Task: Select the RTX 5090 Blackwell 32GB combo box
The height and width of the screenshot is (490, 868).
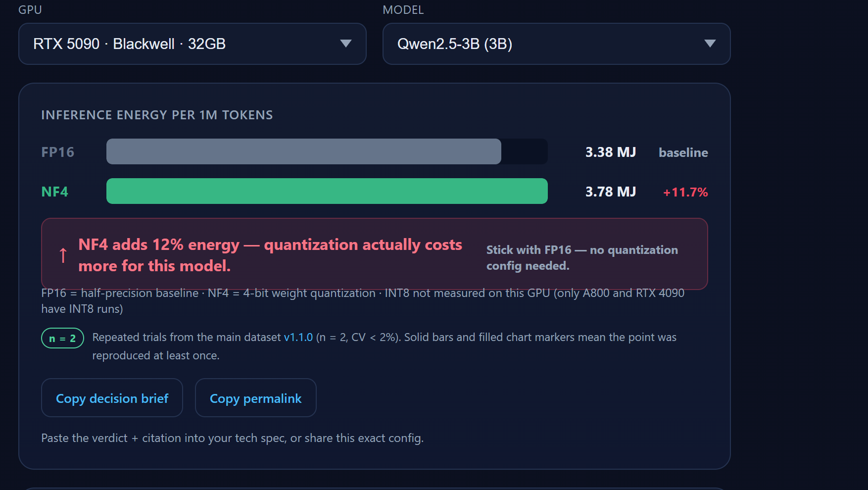Action: pyautogui.click(x=193, y=44)
